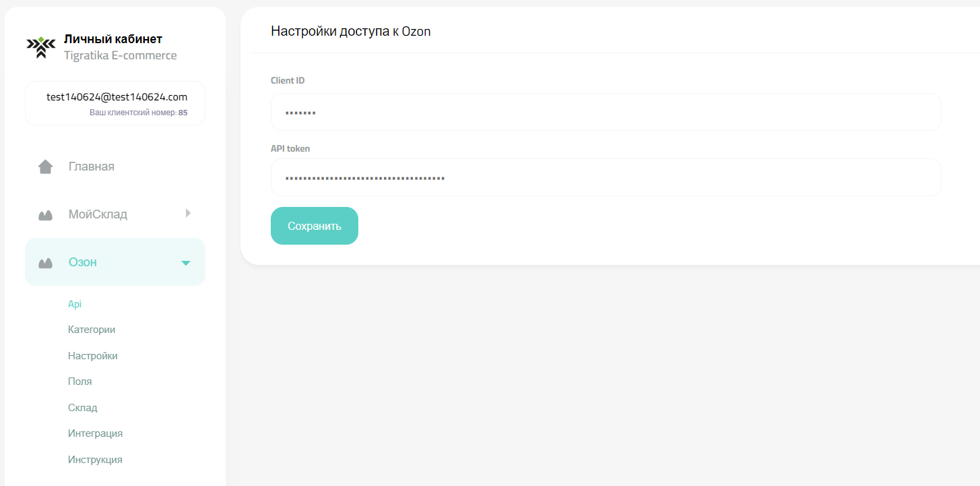Focus the Client ID input field
Viewport: 980px width, 486px height.
click(x=606, y=112)
